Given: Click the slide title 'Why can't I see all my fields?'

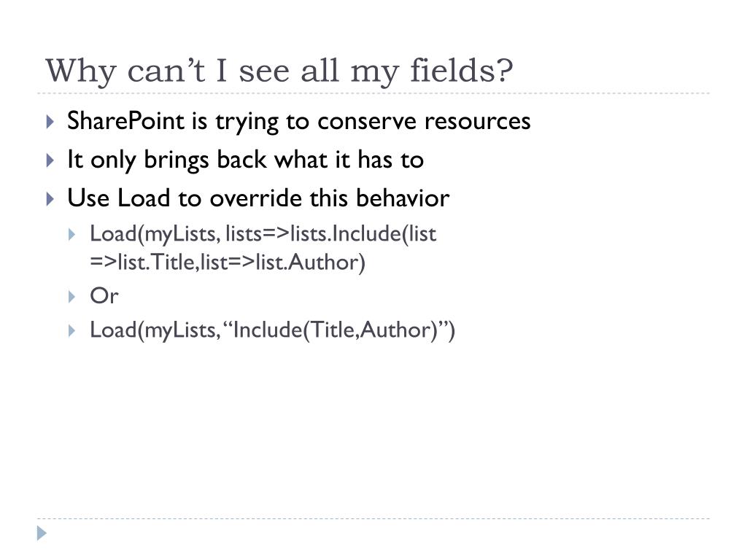Looking at the screenshot, I should coord(279,71).
